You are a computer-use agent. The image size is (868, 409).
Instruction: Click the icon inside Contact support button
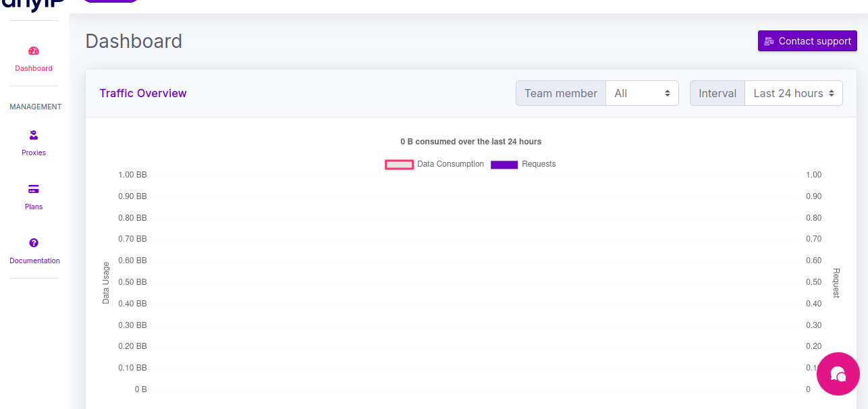[769, 41]
